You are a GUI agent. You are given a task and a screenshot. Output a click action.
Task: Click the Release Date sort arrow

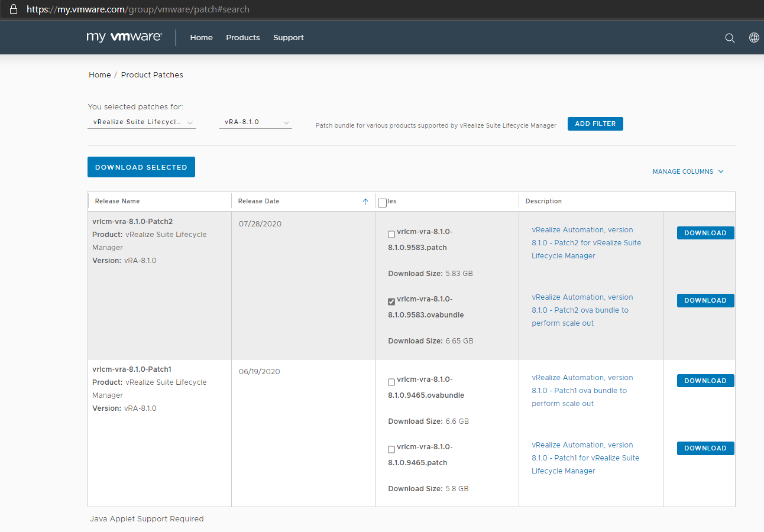365,202
